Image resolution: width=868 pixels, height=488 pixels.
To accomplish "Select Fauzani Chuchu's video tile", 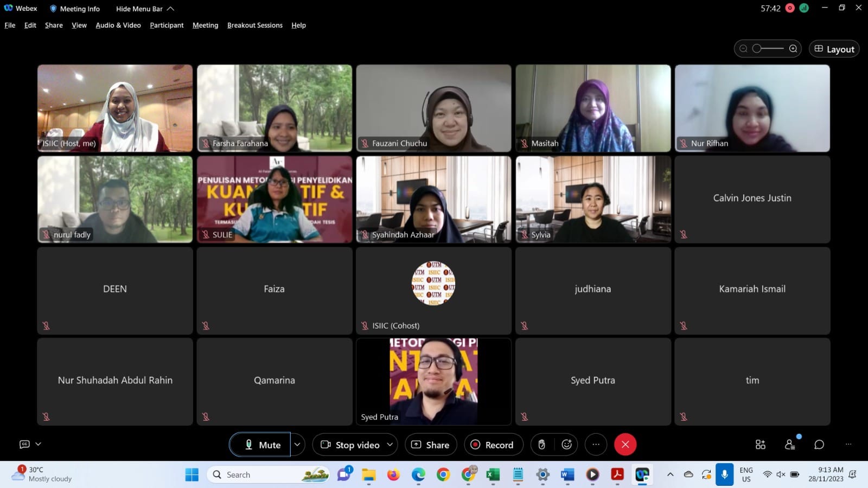I will 433,108.
